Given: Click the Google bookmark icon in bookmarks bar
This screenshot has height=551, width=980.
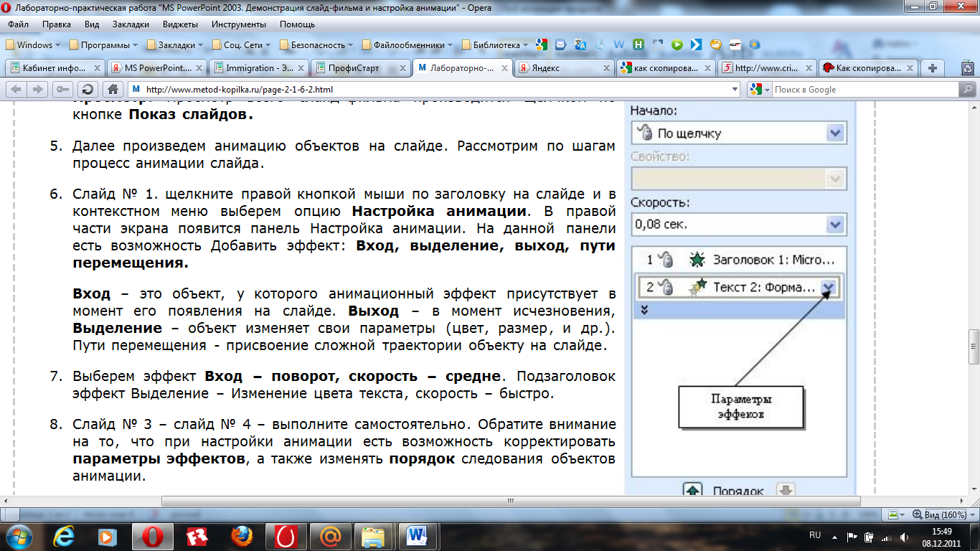Looking at the screenshot, I should coord(542,44).
